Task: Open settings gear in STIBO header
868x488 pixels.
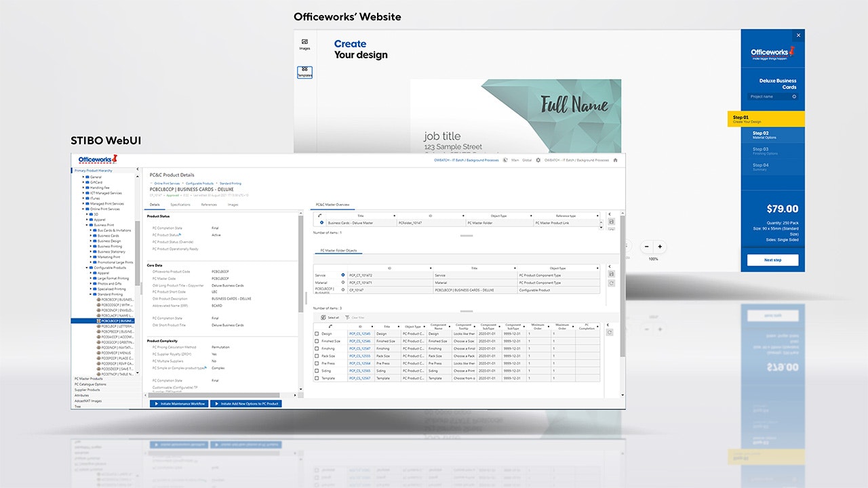Action: click(x=538, y=161)
